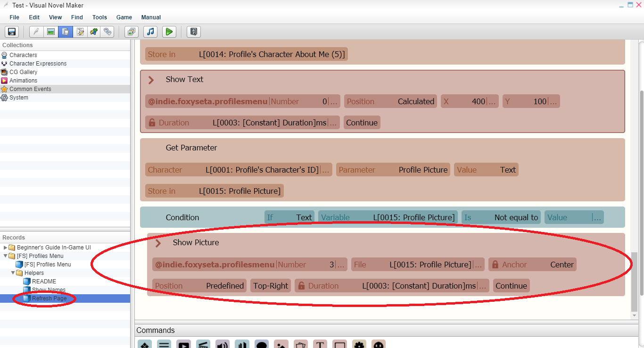Open the View menu
644x348 pixels.
pos(56,17)
